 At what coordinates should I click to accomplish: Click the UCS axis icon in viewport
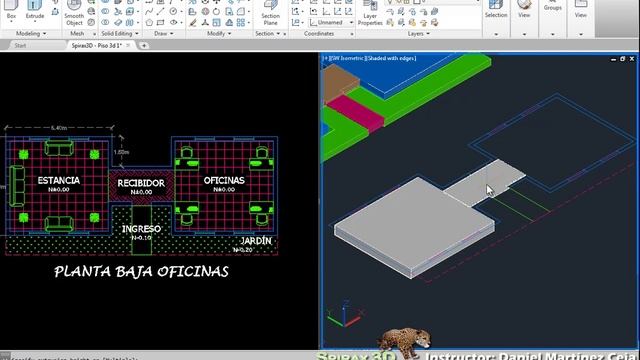(x=344, y=314)
